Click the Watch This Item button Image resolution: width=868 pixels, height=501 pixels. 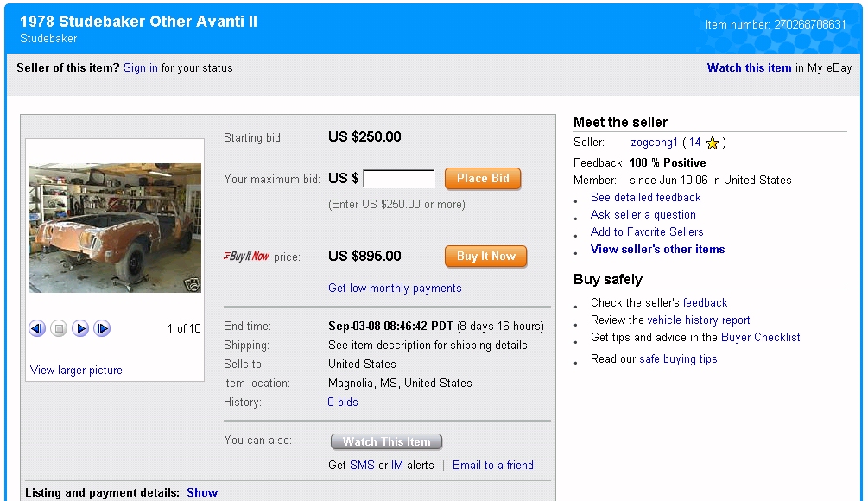[386, 441]
